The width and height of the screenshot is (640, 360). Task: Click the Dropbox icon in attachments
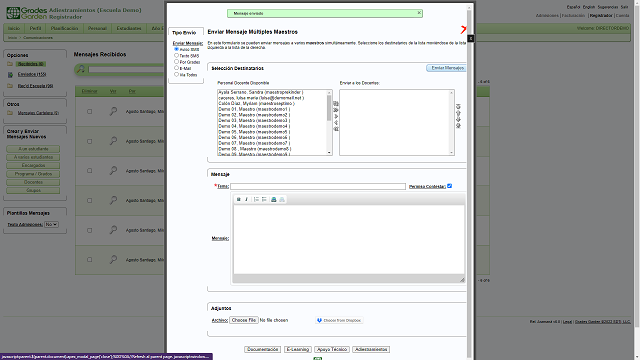pos(319,320)
